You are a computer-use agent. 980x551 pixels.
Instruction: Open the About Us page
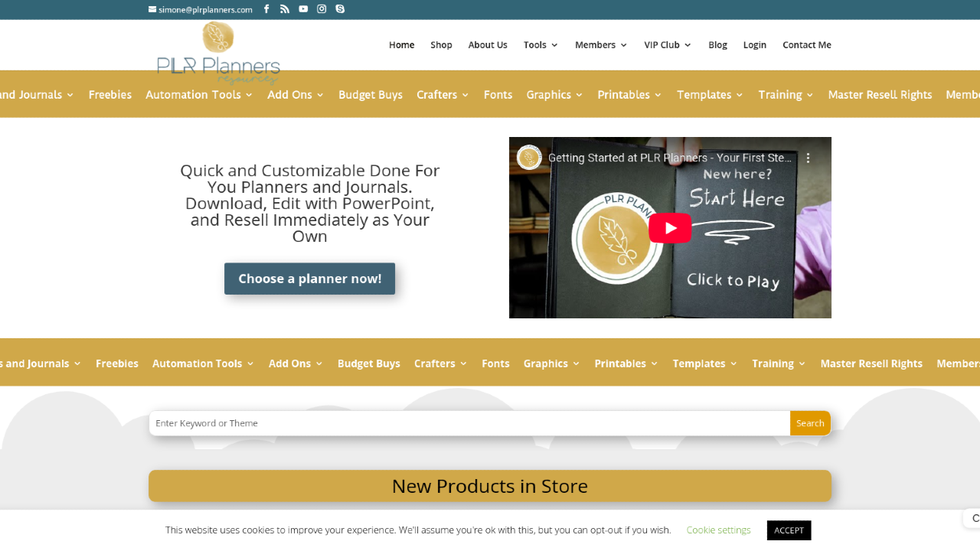488,45
